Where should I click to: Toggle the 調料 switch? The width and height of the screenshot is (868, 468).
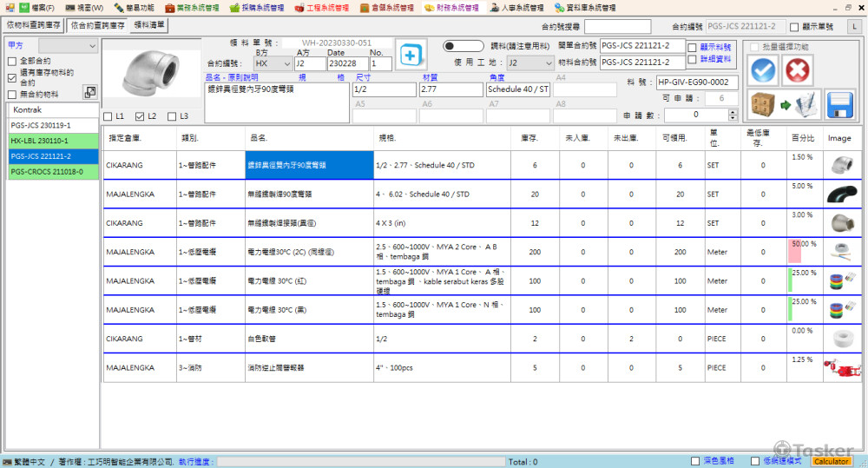click(x=463, y=45)
